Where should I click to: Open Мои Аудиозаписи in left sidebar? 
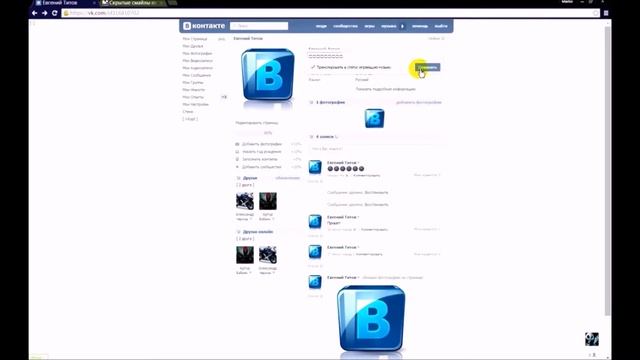(x=198, y=68)
